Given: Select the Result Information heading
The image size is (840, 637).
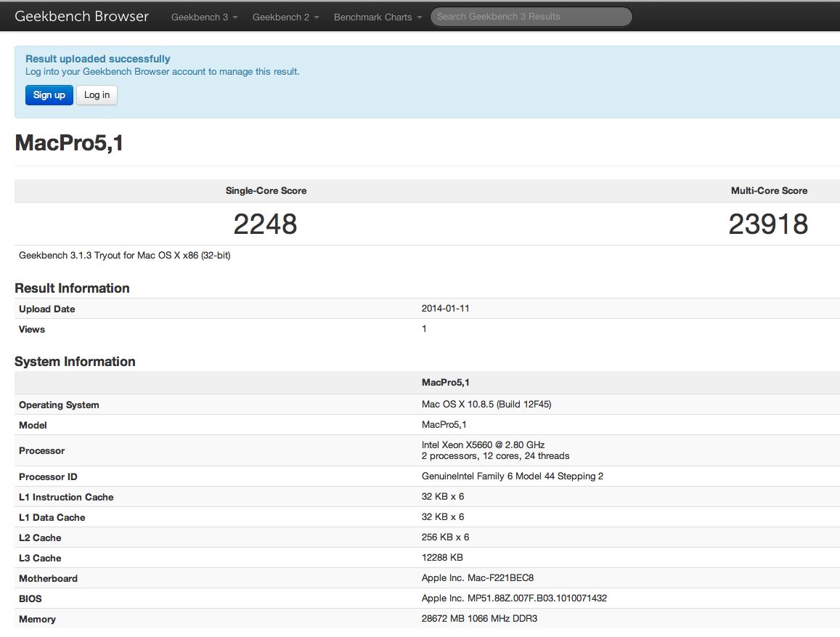Looking at the screenshot, I should coord(72,288).
